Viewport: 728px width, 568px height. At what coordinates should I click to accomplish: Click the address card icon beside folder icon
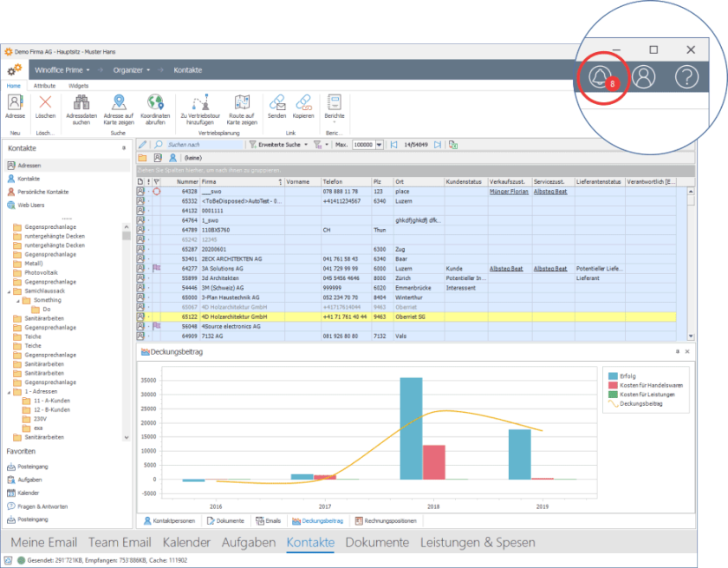158,158
